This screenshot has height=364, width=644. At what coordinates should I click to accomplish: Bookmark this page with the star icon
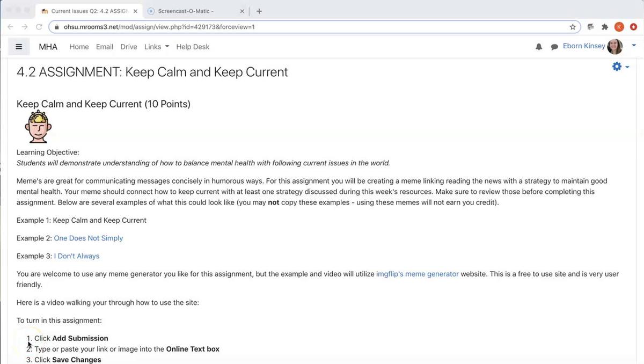pos(573,26)
